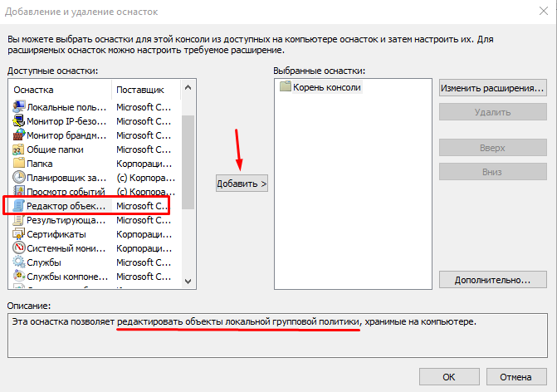Click the Папка folder icon
Viewport: 557px width, 392px height.
point(18,163)
